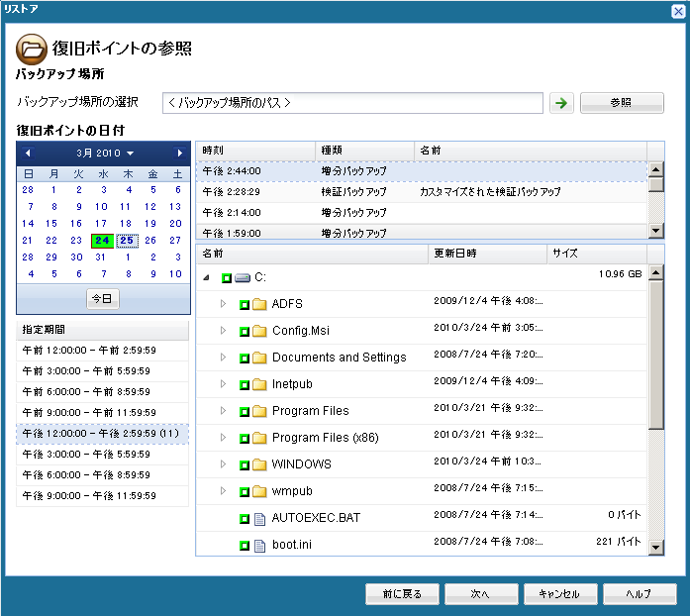This screenshot has width=690, height=616.
Task: Click the 更新日時 column header
Action: tap(488, 255)
